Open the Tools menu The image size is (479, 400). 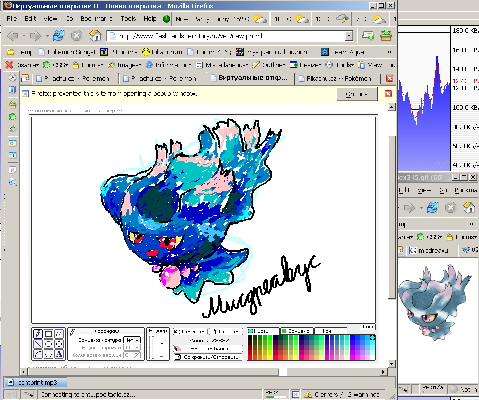coord(128,19)
